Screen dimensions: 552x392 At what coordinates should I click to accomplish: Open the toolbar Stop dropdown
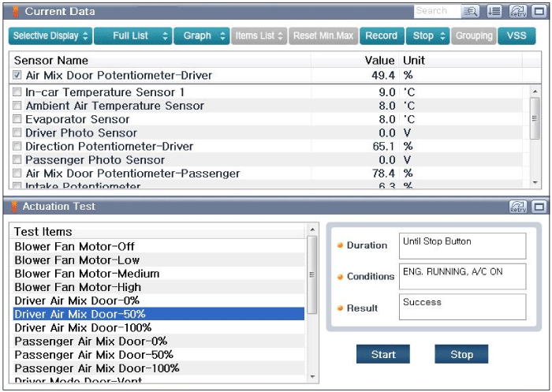click(427, 36)
